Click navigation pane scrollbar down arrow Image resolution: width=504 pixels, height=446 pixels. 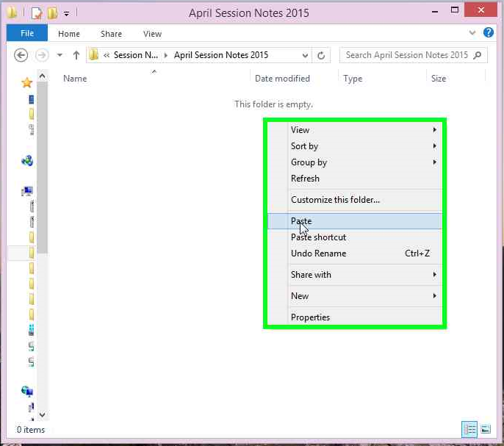coord(42,414)
